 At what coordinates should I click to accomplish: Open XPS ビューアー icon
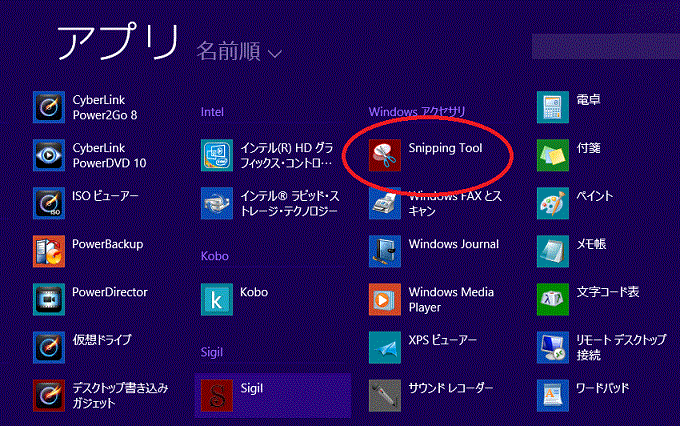(385, 347)
